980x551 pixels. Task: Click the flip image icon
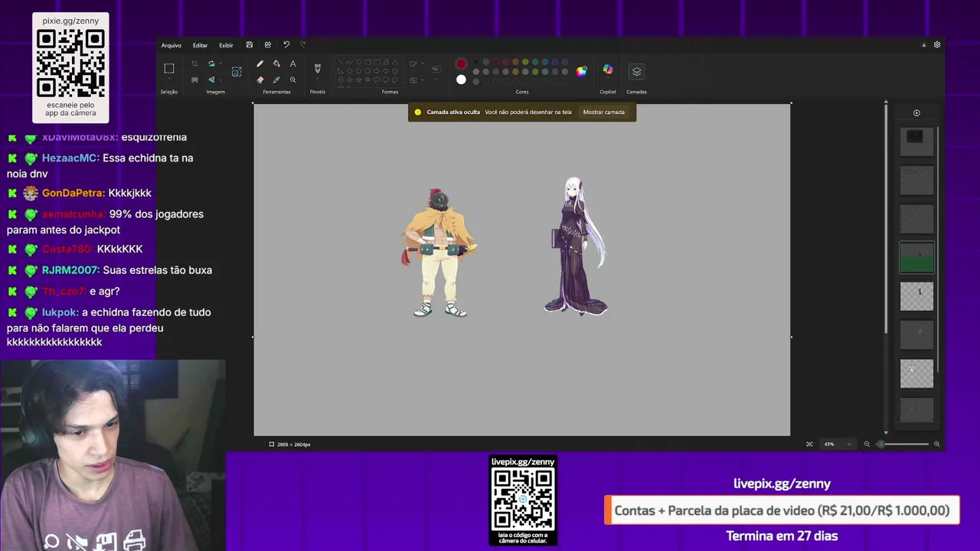[211, 80]
